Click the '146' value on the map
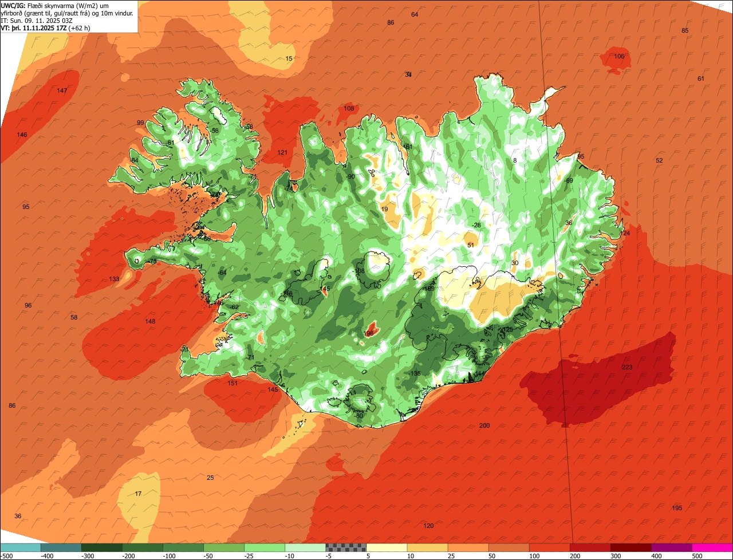The image size is (733, 560). pyautogui.click(x=22, y=135)
